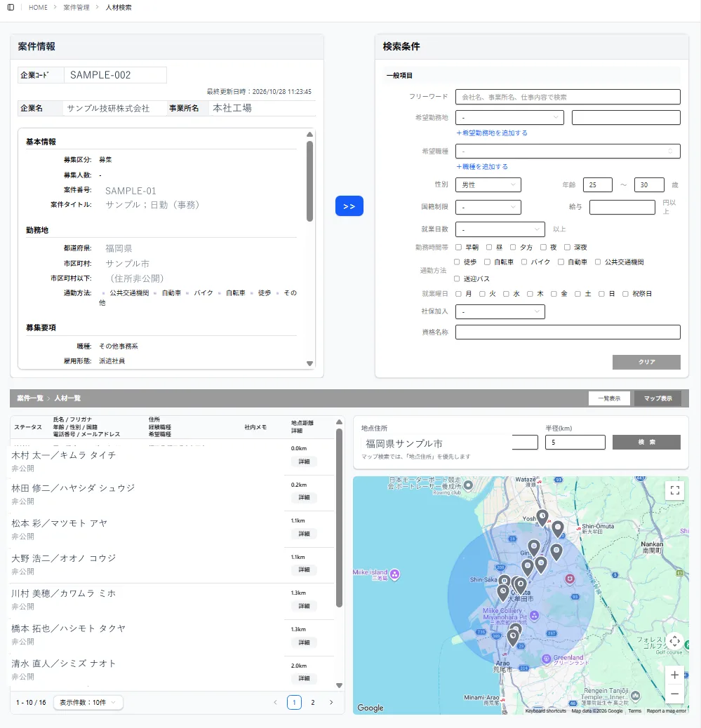
Task: Check the 深夜 time slot checkbox
Action: coord(567,247)
